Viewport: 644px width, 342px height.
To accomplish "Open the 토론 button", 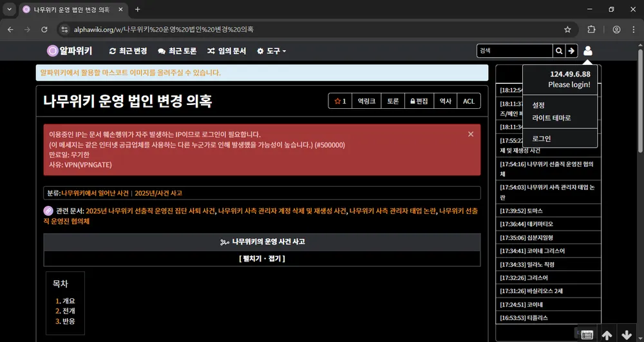I will click(393, 101).
